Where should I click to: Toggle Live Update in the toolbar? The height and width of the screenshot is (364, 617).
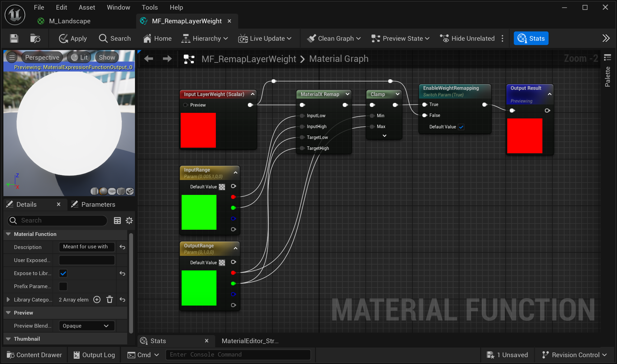point(265,38)
